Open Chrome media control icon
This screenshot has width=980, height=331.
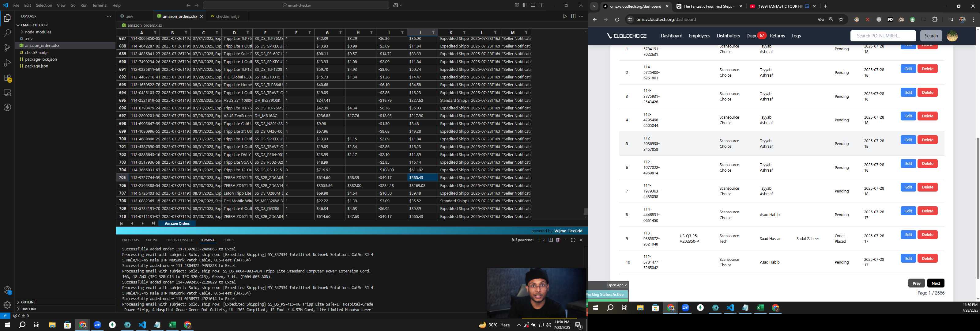[x=951, y=19]
